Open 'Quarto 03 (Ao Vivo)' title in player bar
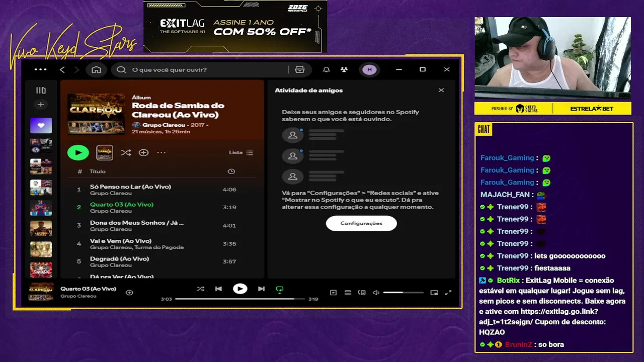This screenshot has height=362, width=644. click(88, 289)
